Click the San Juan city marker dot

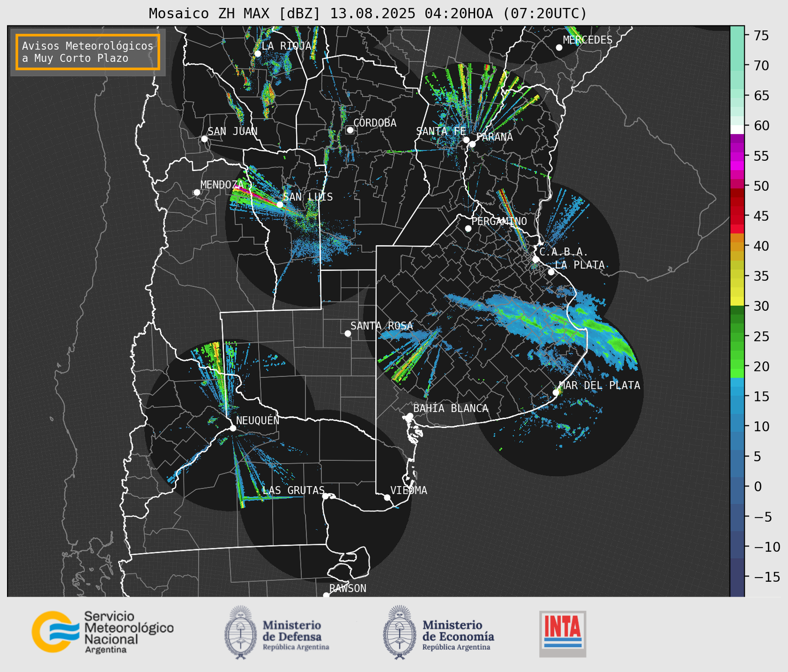pyautogui.click(x=204, y=139)
